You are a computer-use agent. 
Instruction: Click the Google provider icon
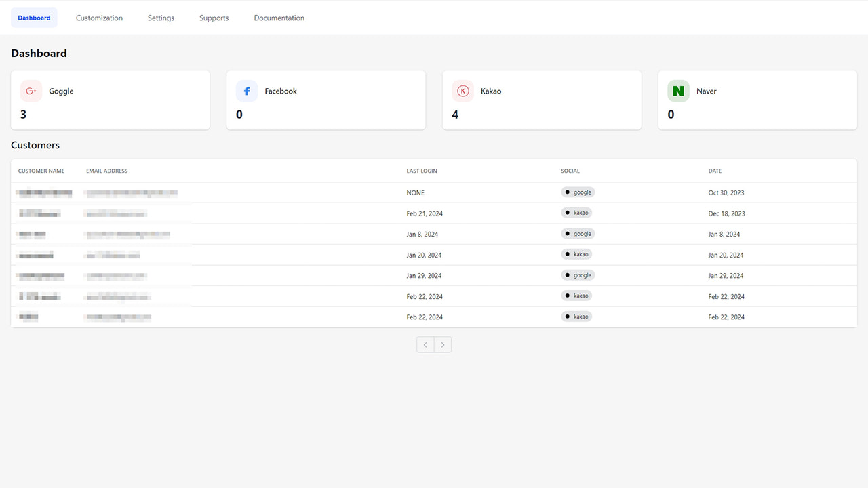point(31,90)
